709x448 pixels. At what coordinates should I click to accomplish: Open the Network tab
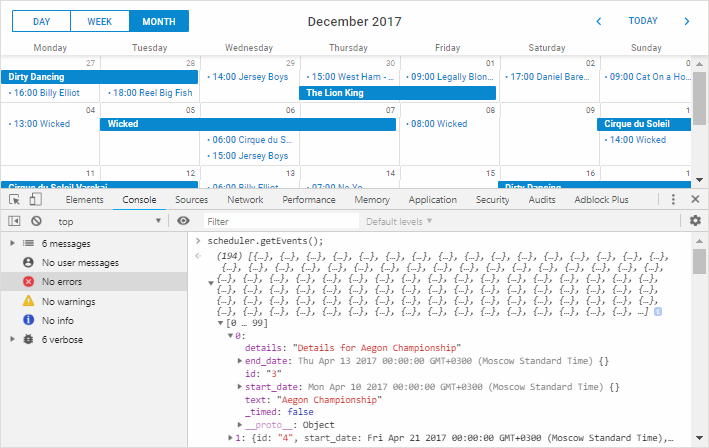[245, 200]
